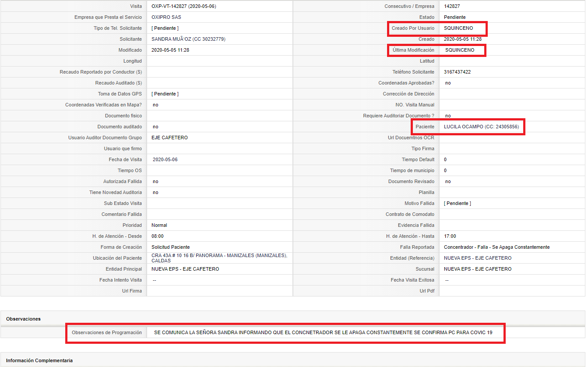Viewport: 588px width, 367px height.
Task: Click the Recaudo Reportado por Conductor ($) label
Action: 101,72
